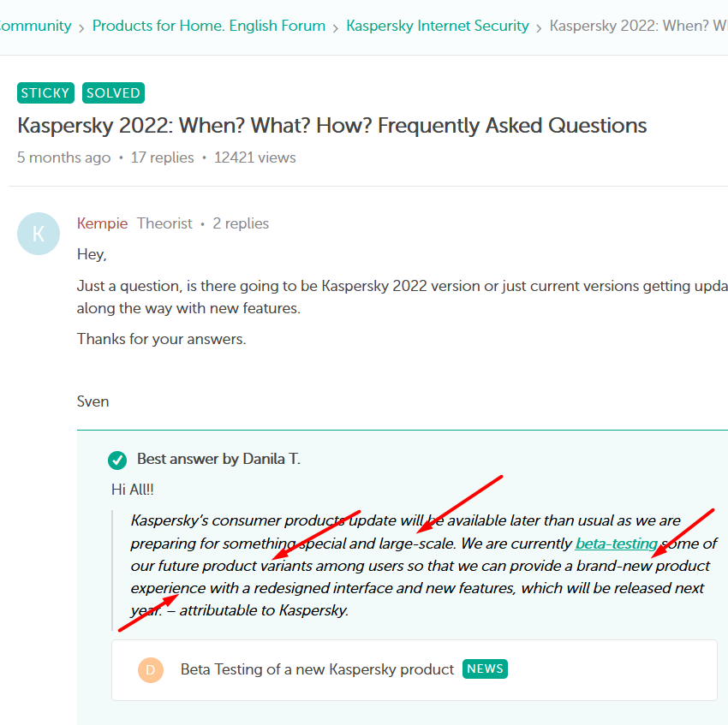The width and height of the screenshot is (728, 725).
Task: Click the Theorist rank label
Action: click(164, 223)
